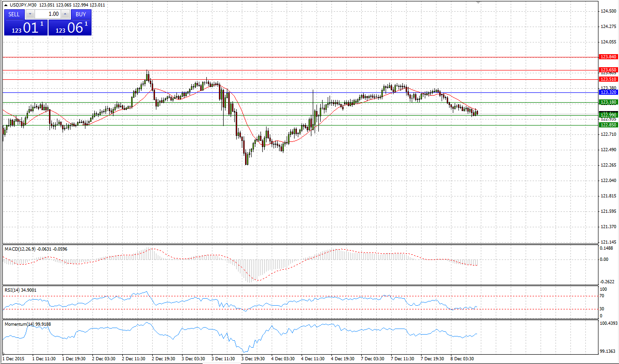Click the 1.00 volume input field

48,14
